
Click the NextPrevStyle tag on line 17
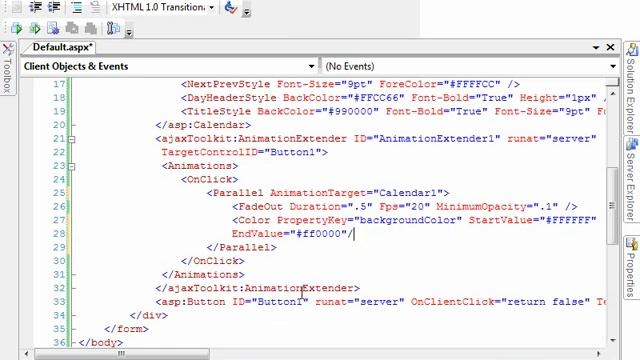[x=351, y=84]
